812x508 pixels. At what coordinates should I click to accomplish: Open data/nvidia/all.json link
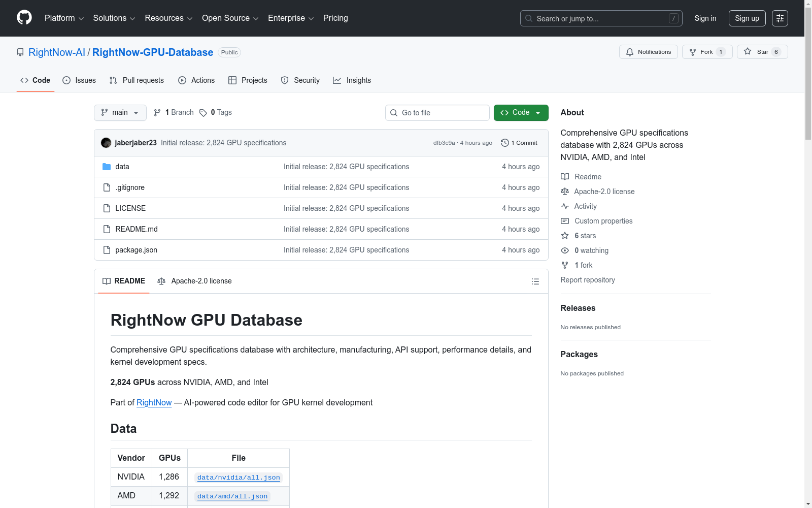click(x=239, y=478)
